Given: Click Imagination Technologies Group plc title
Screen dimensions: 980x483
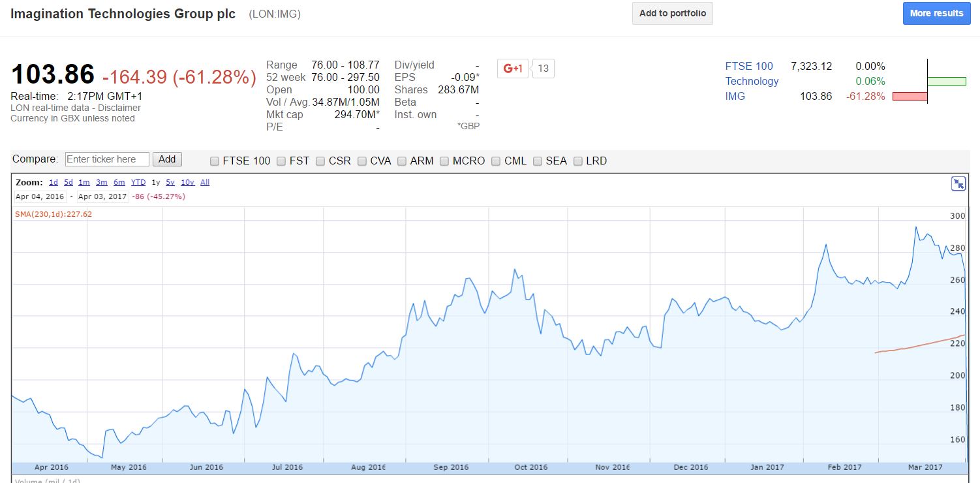Looking at the screenshot, I should click(123, 14).
